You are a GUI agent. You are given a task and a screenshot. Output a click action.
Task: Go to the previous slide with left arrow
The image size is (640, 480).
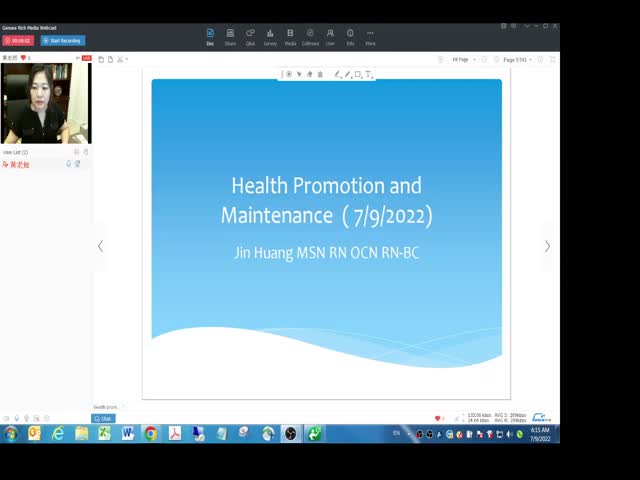pos(100,246)
